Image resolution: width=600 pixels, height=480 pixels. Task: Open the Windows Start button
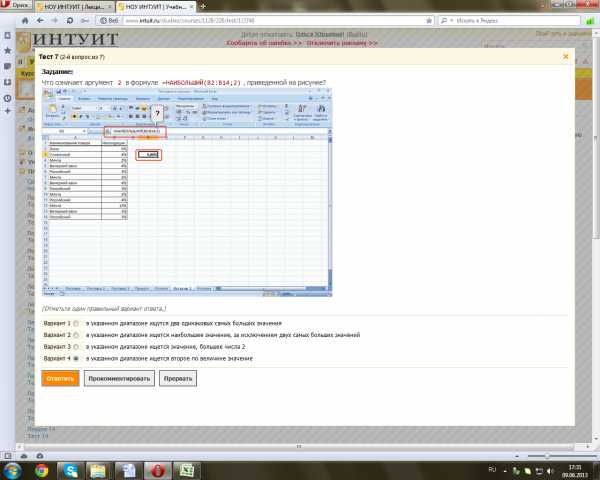click(x=12, y=471)
